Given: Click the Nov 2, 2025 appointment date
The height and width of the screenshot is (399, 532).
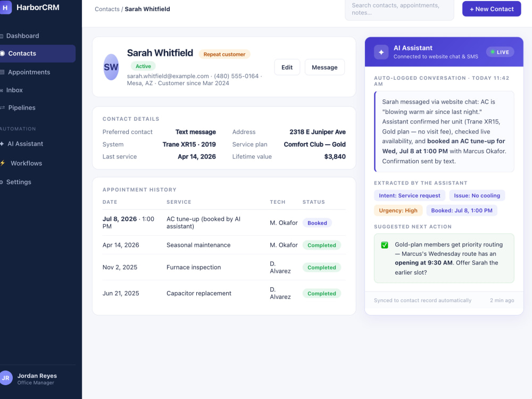Looking at the screenshot, I should pos(120,268).
